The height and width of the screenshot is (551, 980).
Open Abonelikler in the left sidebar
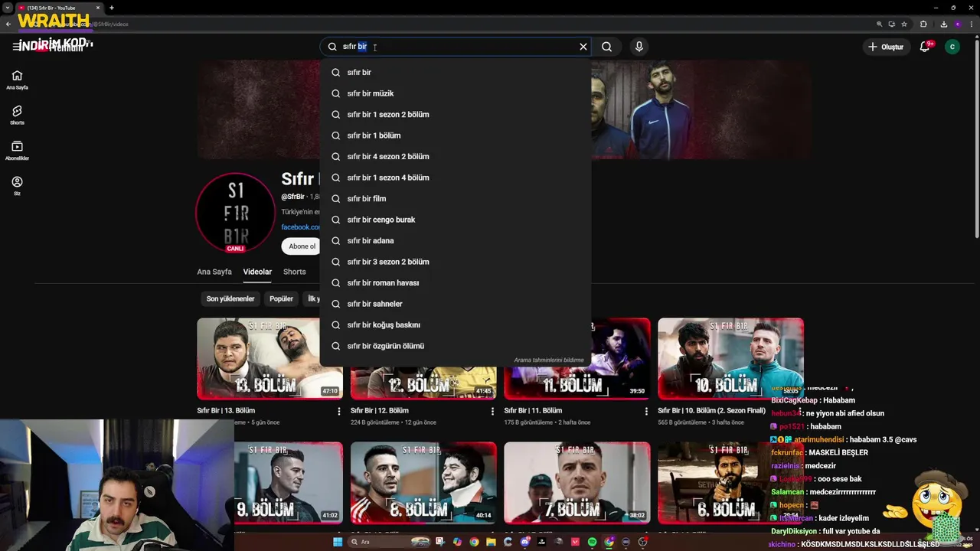[x=17, y=151]
